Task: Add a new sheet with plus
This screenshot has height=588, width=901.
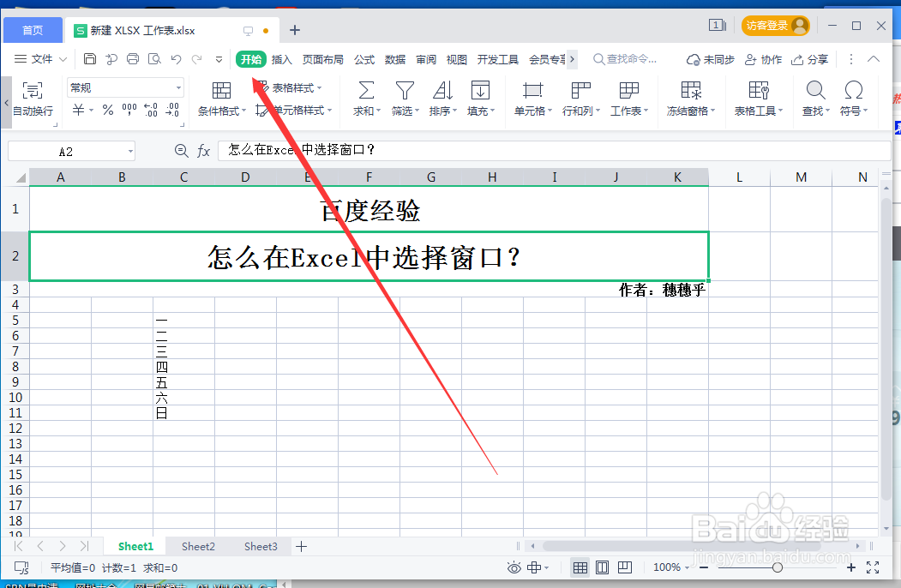Action: pos(301,546)
